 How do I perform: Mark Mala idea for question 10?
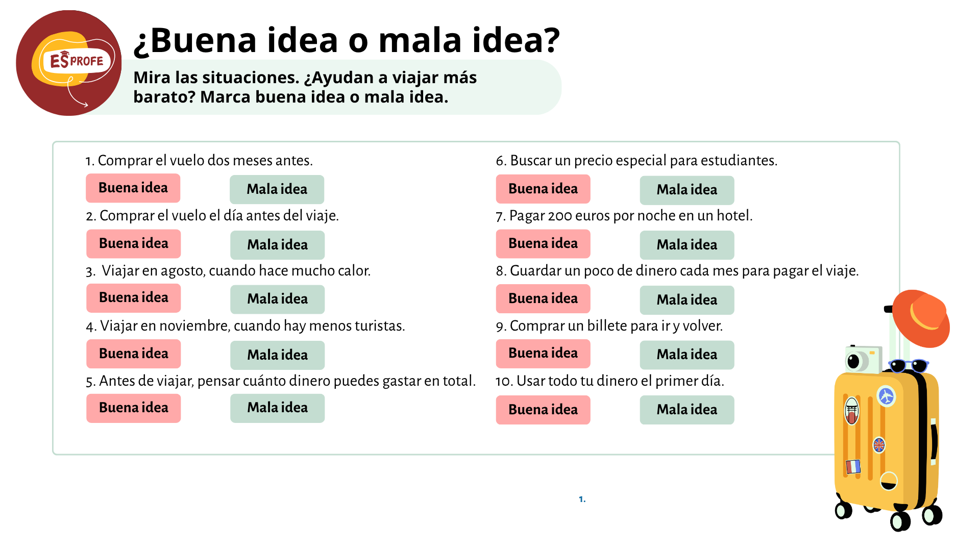(x=687, y=410)
